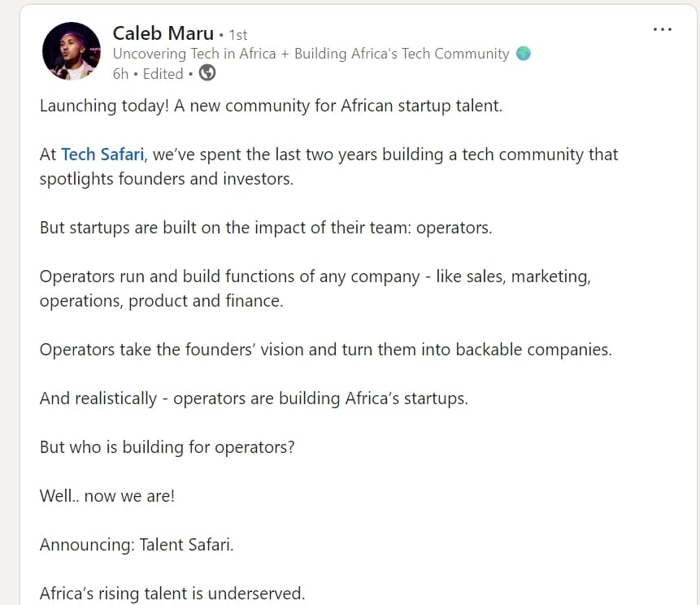700x605 pixels.
Task: Open Caleb Maru's profile via name
Action: [163, 33]
